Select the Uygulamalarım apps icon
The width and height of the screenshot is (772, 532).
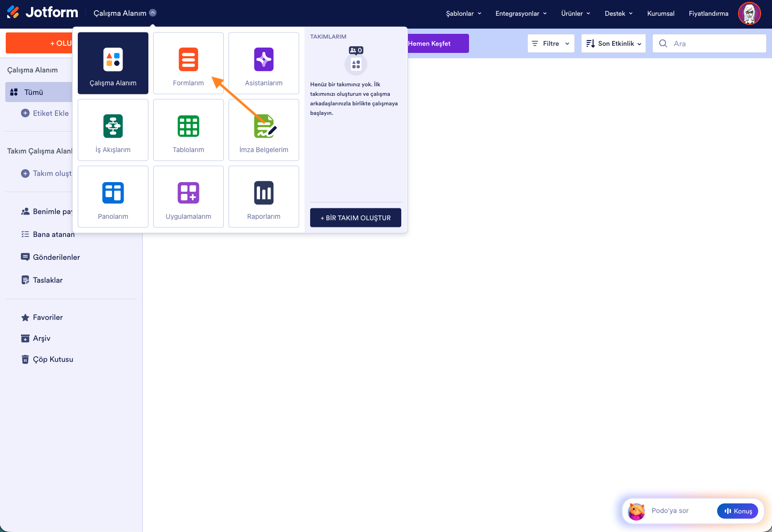[x=188, y=193]
